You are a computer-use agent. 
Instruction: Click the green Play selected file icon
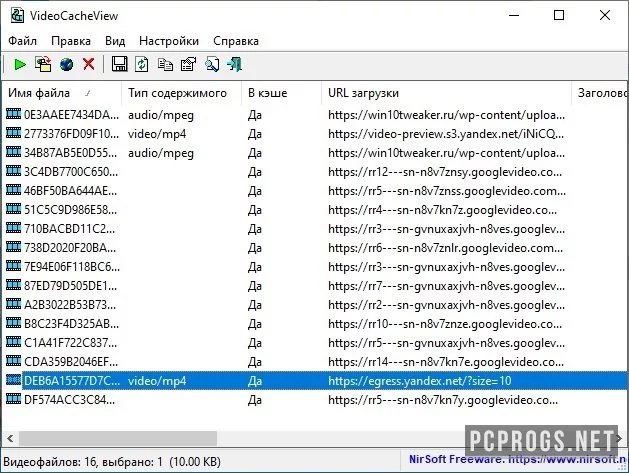click(x=20, y=64)
